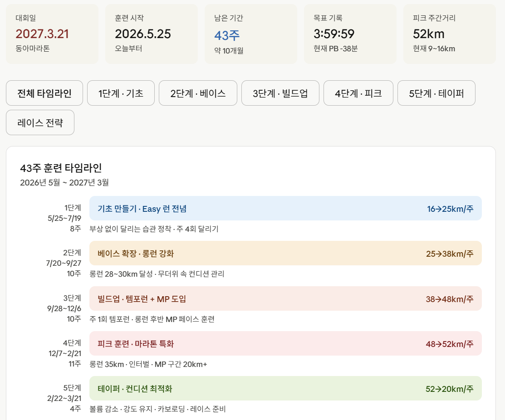Screen dimensions: 505x420
Task: Click the 빌드업 · 템포런 + MP 도입 bar
Action: (285, 298)
